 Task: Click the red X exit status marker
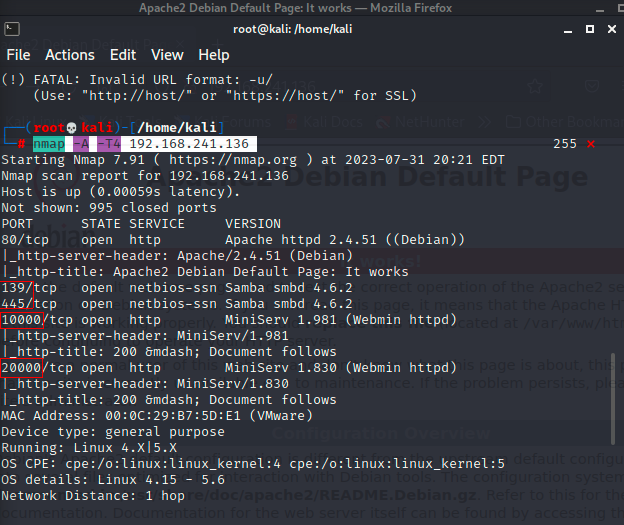point(591,144)
